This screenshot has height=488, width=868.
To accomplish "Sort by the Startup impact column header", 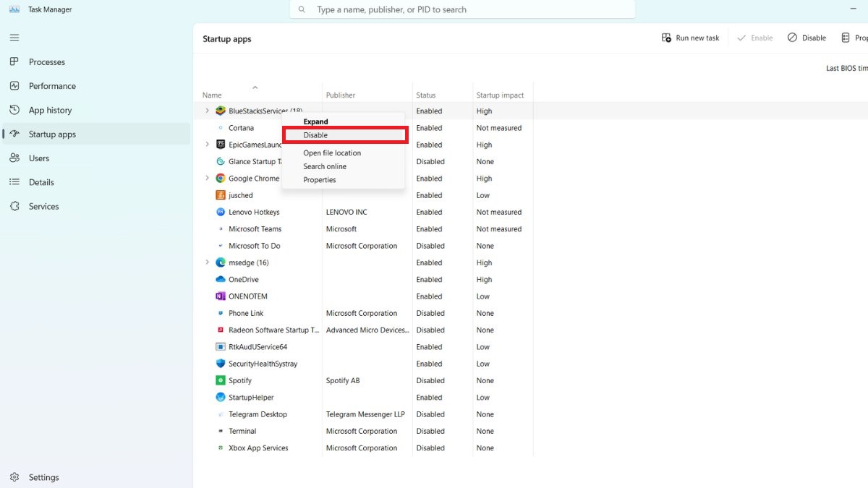I will click(x=500, y=95).
